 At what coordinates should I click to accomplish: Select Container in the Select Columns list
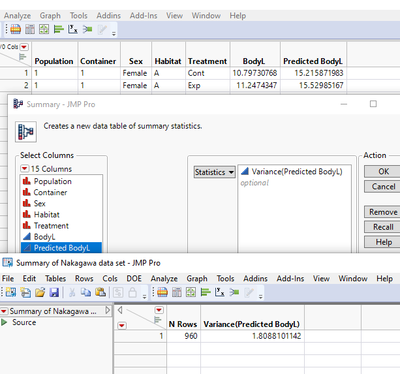pos(62,192)
